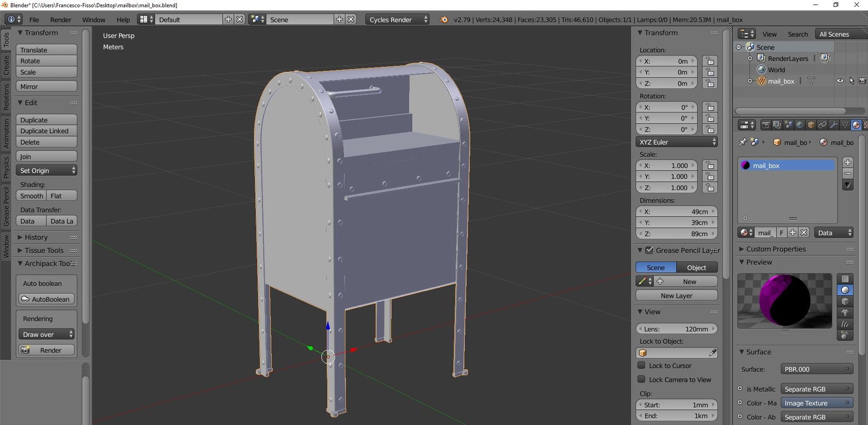Screen dimensions: 868x425
Task: Open the Render menu
Action: coord(61,19)
